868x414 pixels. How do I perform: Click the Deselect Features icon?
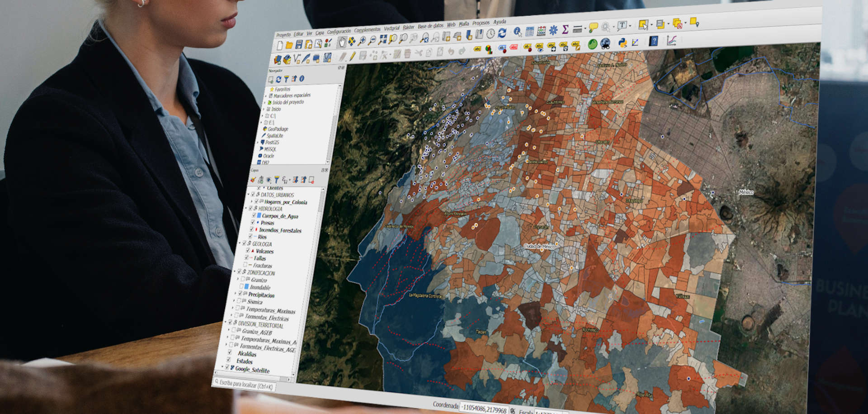pos(678,23)
